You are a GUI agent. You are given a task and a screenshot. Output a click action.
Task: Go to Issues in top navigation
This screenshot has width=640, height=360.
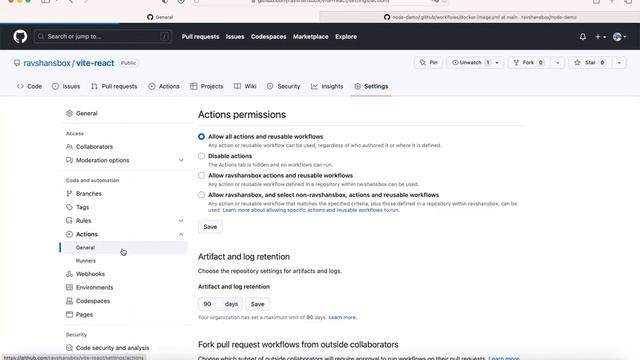[x=235, y=37]
